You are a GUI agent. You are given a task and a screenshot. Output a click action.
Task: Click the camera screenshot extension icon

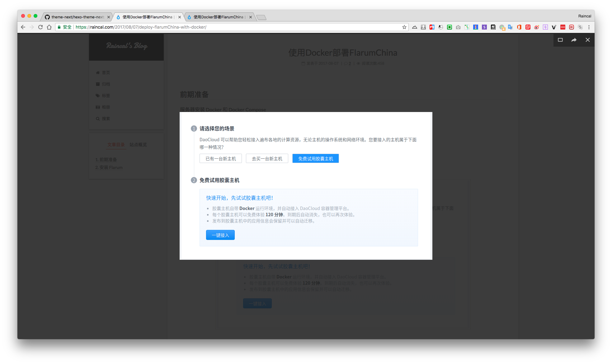[x=458, y=27]
